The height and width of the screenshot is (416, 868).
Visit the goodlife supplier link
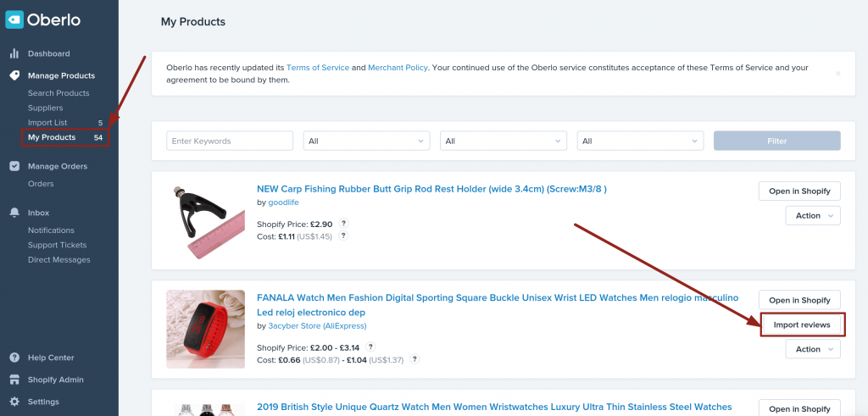(x=283, y=202)
